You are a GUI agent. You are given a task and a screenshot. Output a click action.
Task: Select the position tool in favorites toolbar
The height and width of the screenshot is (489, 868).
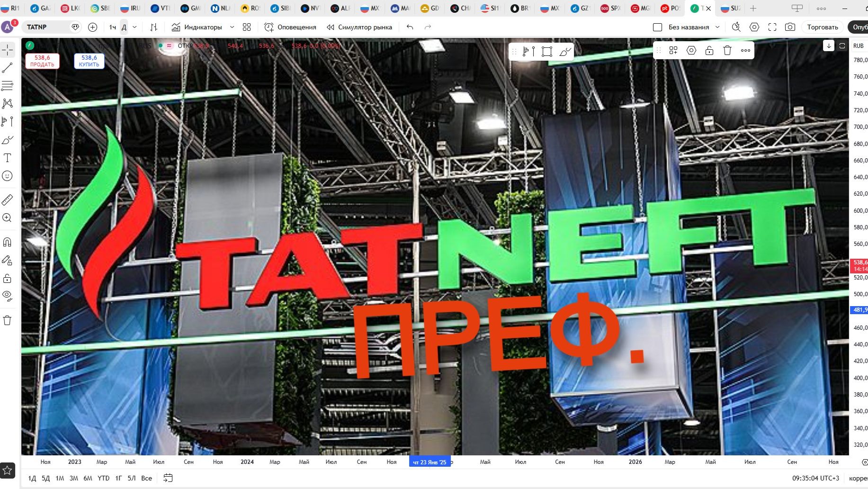click(529, 51)
